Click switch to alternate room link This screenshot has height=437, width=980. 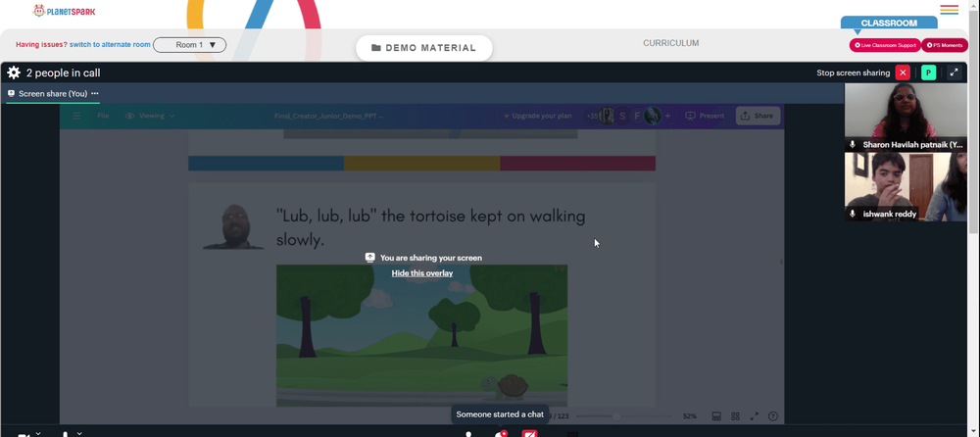110,44
